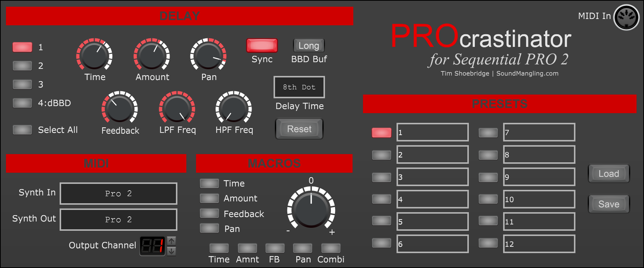Select the FB macro mode button
This screenshot has width=644, height=268.
tap(275, 248)
